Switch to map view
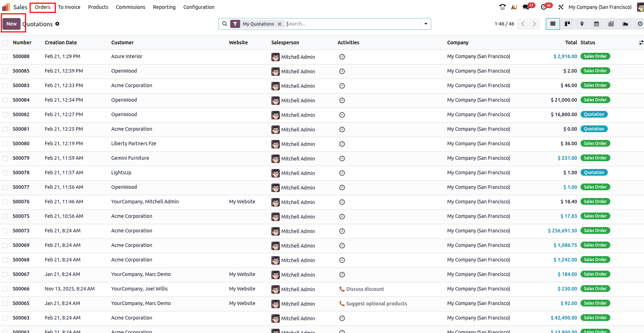 click(x=582, y=24)
